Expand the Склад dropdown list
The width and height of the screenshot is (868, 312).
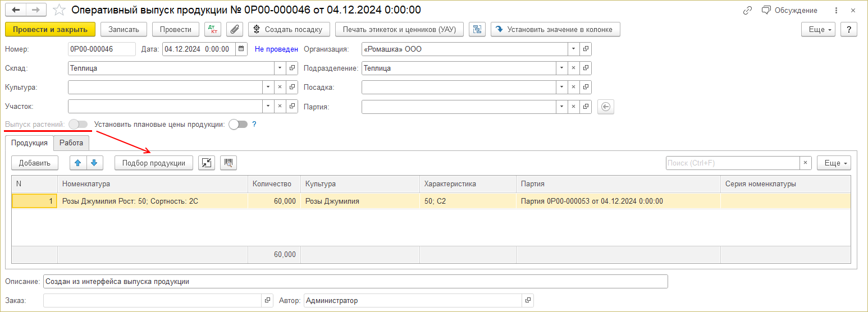280,68
